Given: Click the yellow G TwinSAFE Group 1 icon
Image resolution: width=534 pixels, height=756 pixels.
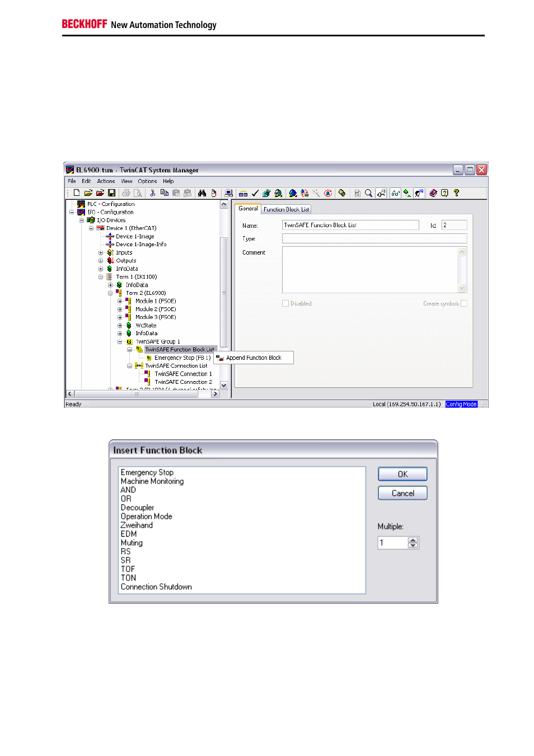Looking at the screenshot, I should (129, 341).
